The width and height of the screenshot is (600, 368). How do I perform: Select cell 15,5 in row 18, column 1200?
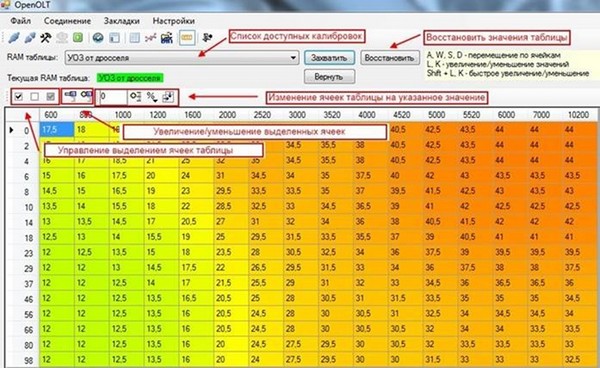pyautogui.click(x=161, y=237)
